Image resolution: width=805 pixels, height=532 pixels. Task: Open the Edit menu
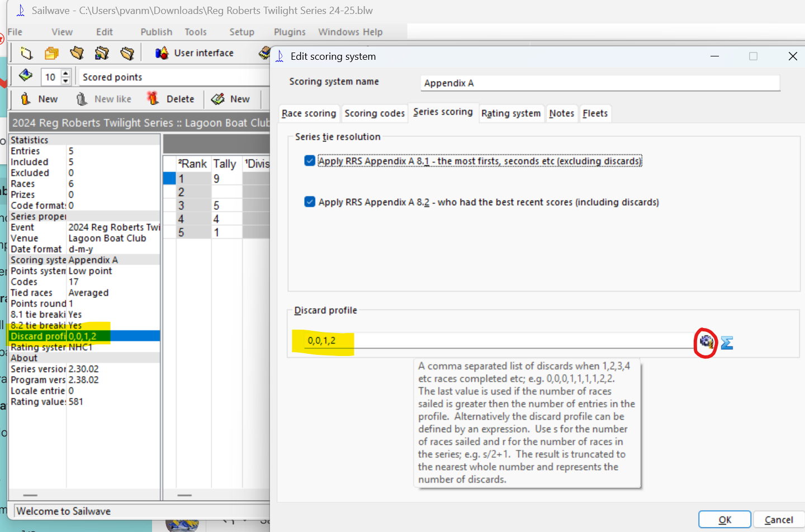click(105, 32)
